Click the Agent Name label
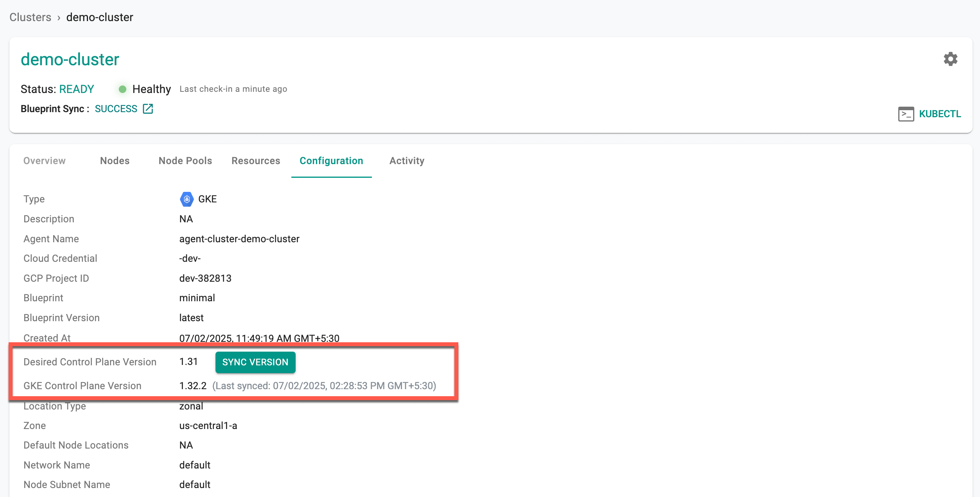 [x=51, y=239]
